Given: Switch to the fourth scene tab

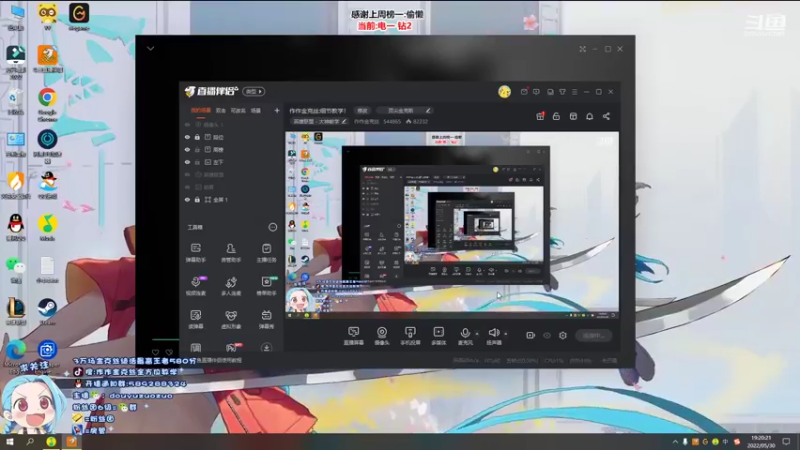Looking at the screenshot, I should click(256, 110).
